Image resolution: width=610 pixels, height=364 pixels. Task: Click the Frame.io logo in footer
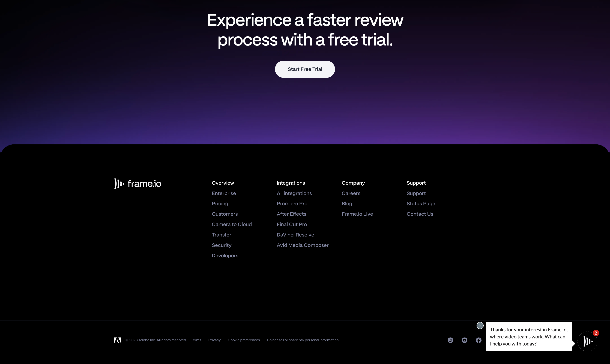[x=138, y=184]
